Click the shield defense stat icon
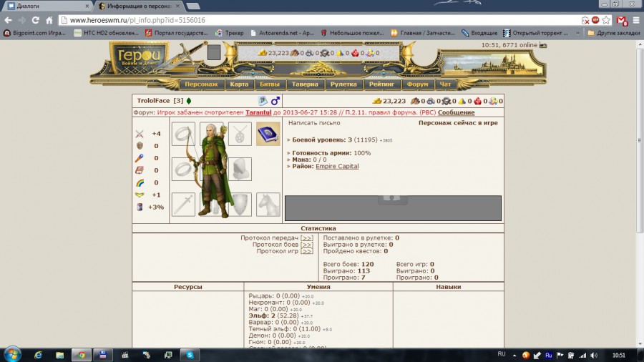This screenshot has height=362, width=644. 140,146
